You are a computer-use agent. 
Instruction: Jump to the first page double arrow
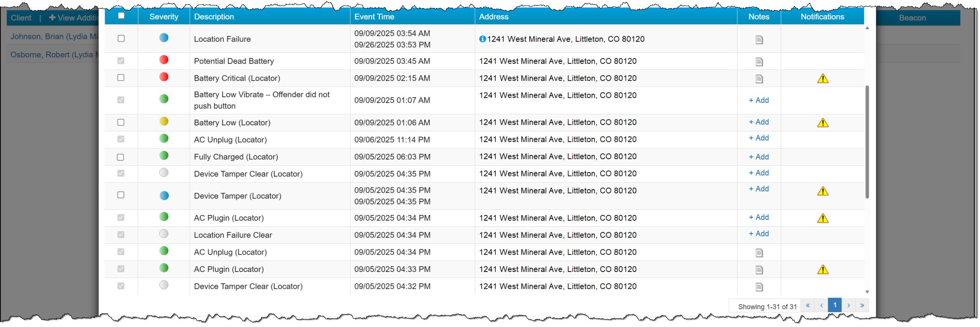(807, 306)
